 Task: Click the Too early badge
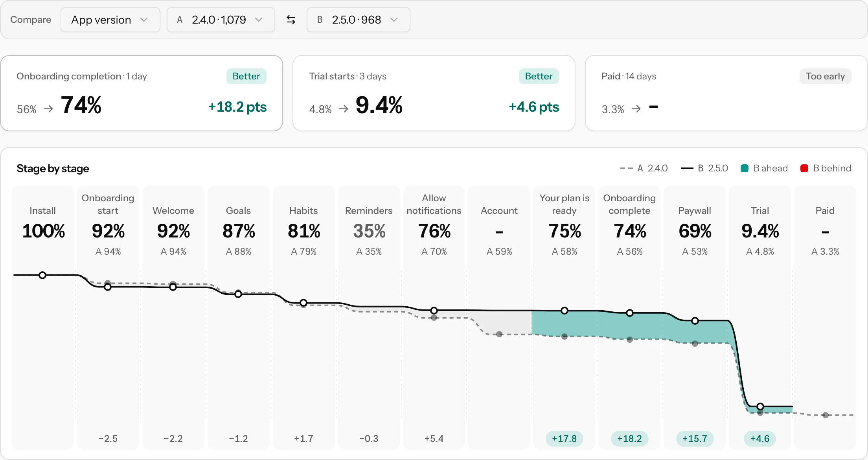[825, 76]
